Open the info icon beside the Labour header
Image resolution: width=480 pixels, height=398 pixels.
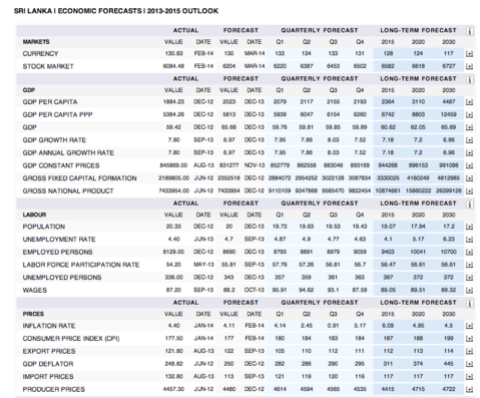point(470,204)
